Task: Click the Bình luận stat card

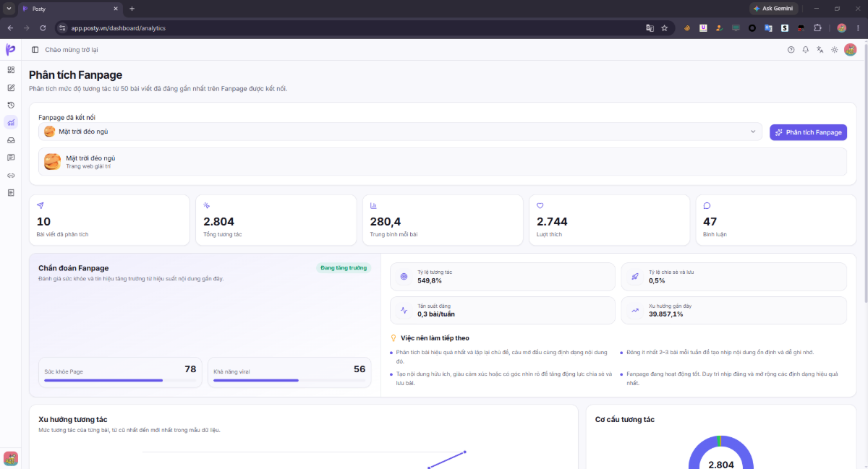Action: tap(776, 220)
